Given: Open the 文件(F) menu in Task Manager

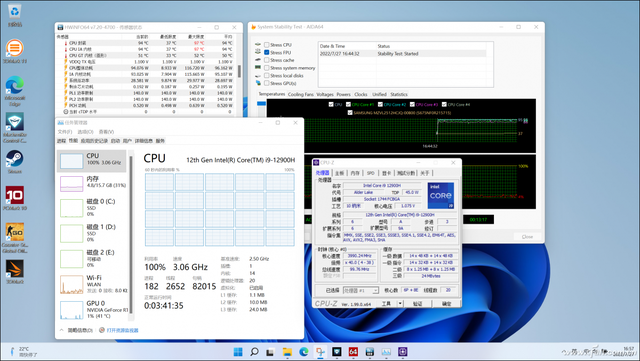Looking at the screenshot, I should tap(64, 131).
